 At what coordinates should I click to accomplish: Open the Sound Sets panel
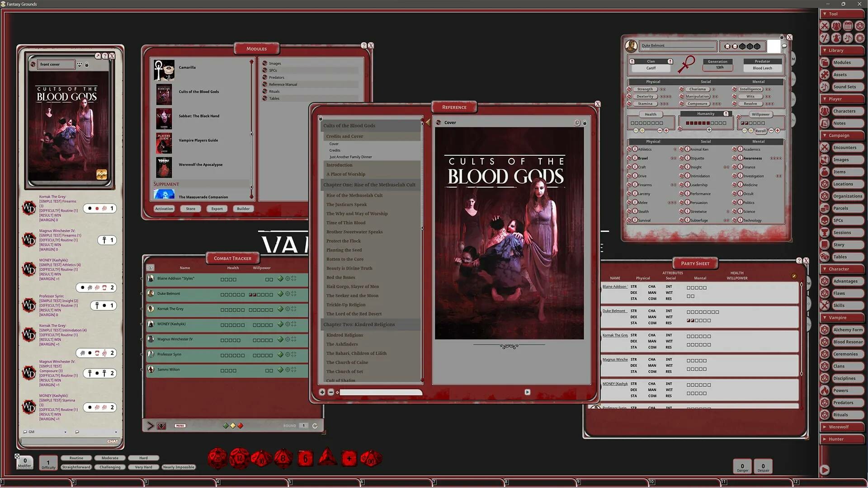pyautogui.click(x=847, y=87)
